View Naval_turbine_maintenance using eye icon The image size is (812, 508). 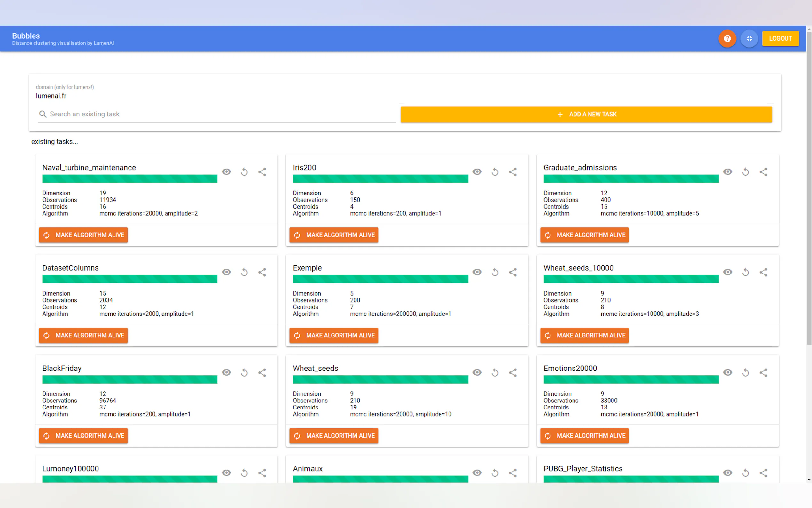[227, 172]
